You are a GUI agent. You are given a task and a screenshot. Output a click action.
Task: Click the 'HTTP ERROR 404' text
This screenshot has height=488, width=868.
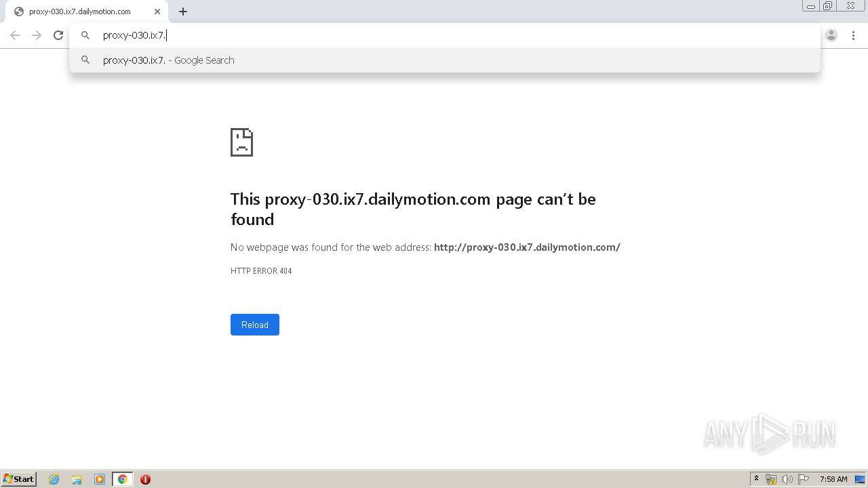[x=261, y=271]
